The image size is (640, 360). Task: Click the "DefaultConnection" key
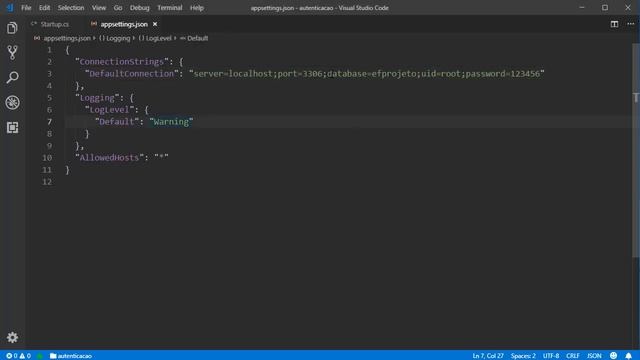tap(131, 73)
